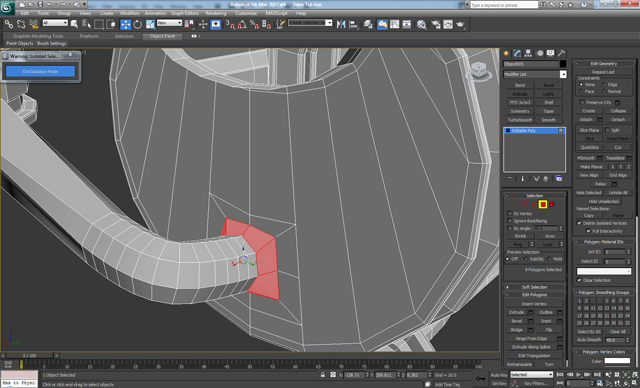
Task: Uncheck Full Interactivity checkbox
Action: 588,231
